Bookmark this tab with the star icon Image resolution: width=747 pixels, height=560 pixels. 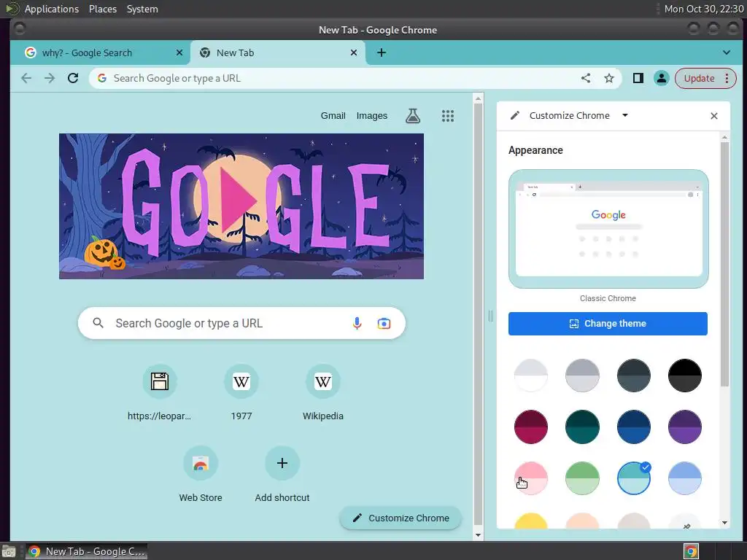click(x=609, y=78)
